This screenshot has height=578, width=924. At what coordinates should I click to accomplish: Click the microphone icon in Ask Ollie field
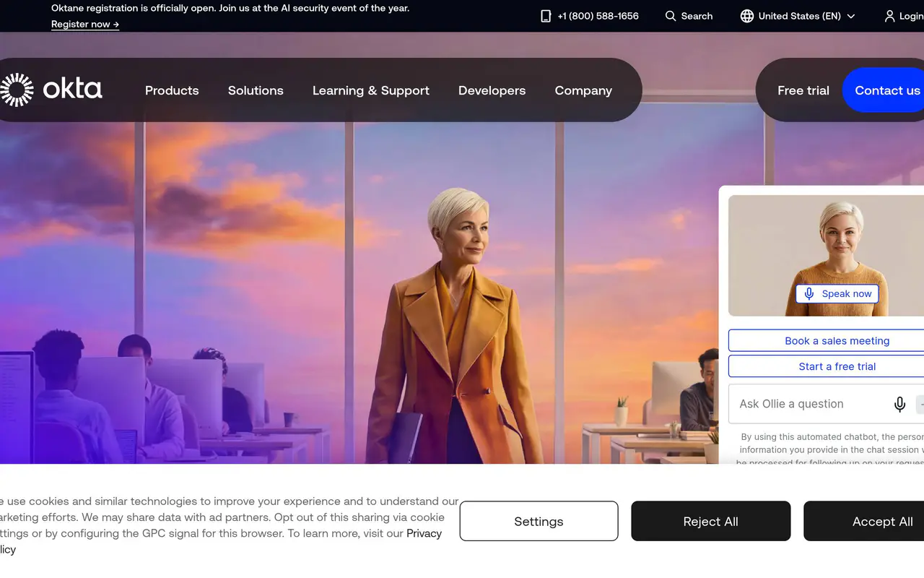click(899, 405)
